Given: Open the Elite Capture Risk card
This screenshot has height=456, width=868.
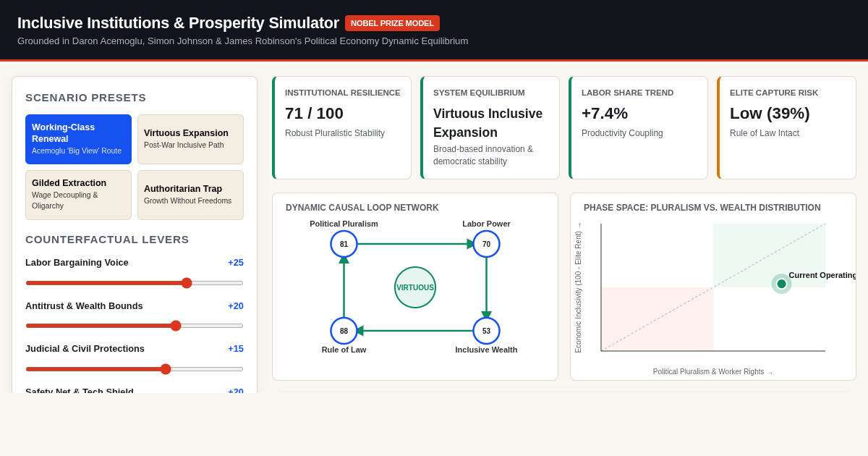Looking at the screenshot, I should coord(786,127).
